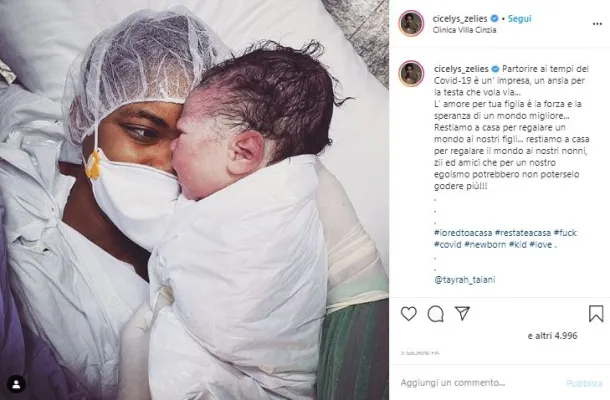Open the #newborn hashtag

(x=485, y=245)
